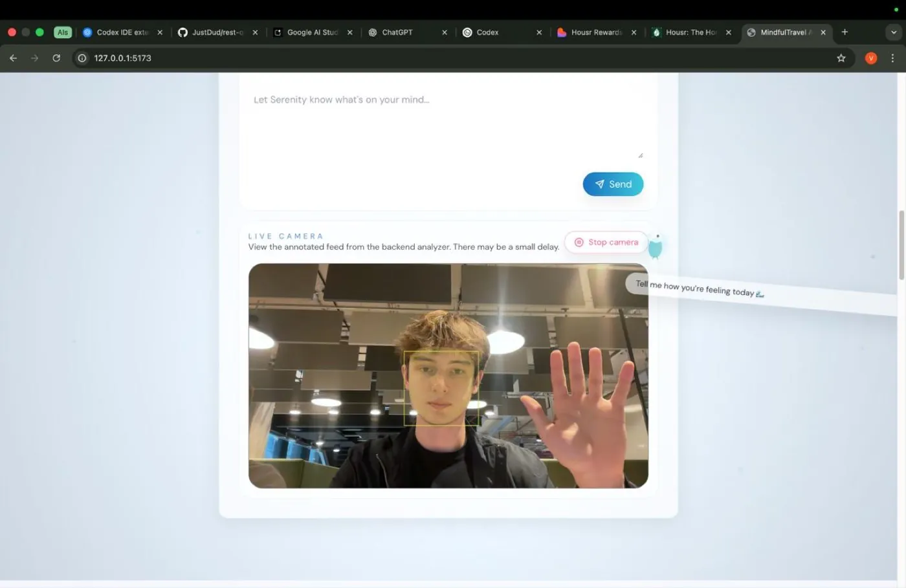Send the message with the Send button
This screenshot has width=906, height=588.
tap(613, 184)
